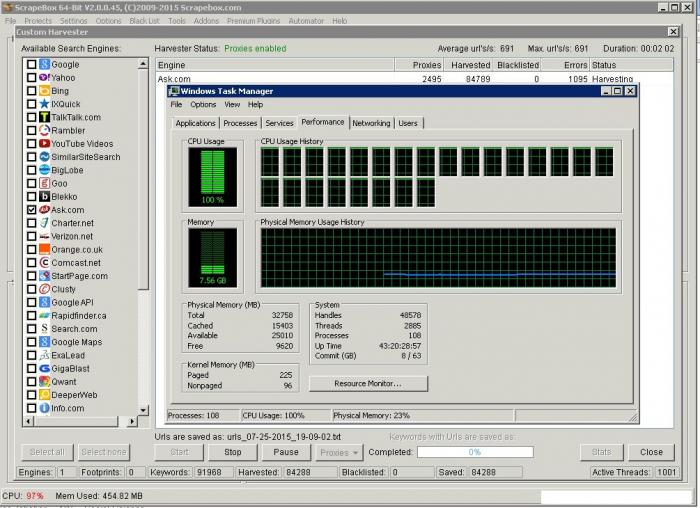Click the Proxies column header
700x508 pixels.
click(x=419, y=65)
